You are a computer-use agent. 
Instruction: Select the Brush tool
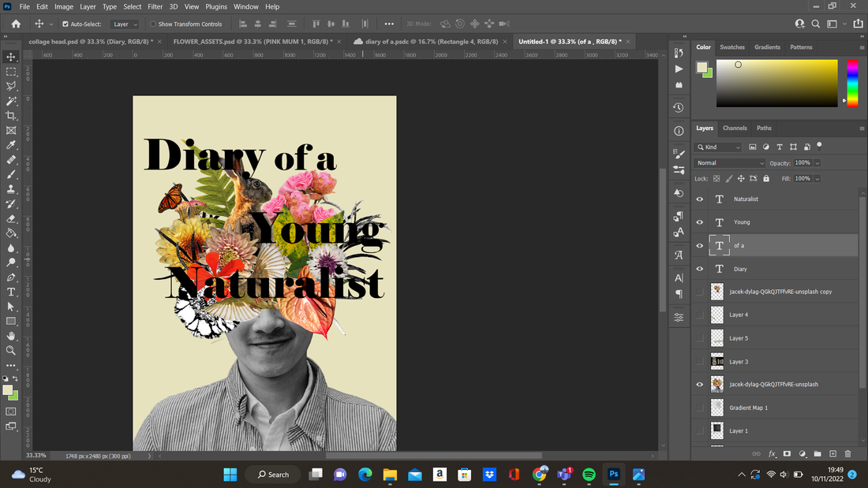pos(11,174)
